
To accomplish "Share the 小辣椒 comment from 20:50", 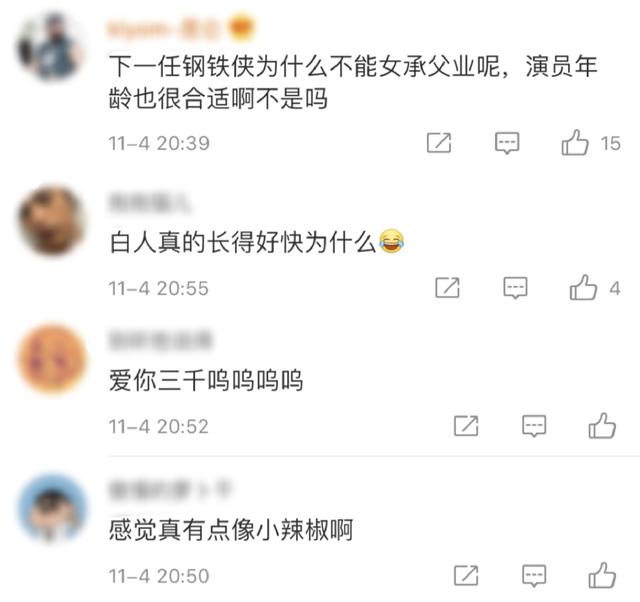I will coord(466,575).
